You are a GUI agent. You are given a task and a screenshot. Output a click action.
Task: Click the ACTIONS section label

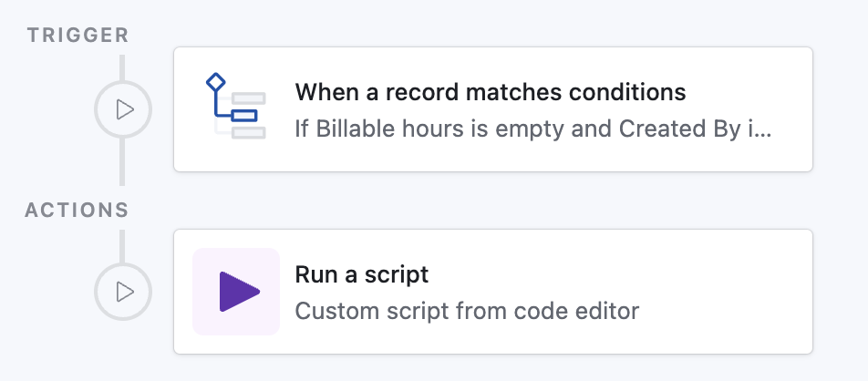77,210
